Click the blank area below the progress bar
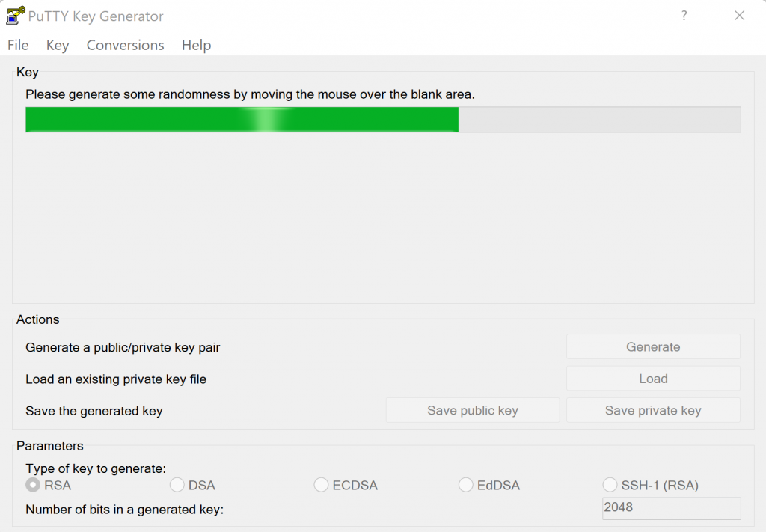Screen dimensions: 766x532 tap(383, 217)
